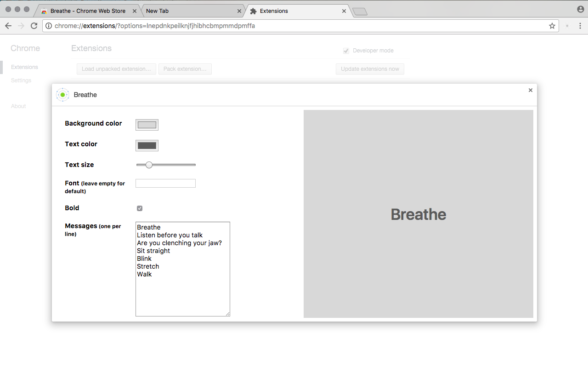Click the address bar URL
This screenshot has width=588, height=368.
(155, 26)
